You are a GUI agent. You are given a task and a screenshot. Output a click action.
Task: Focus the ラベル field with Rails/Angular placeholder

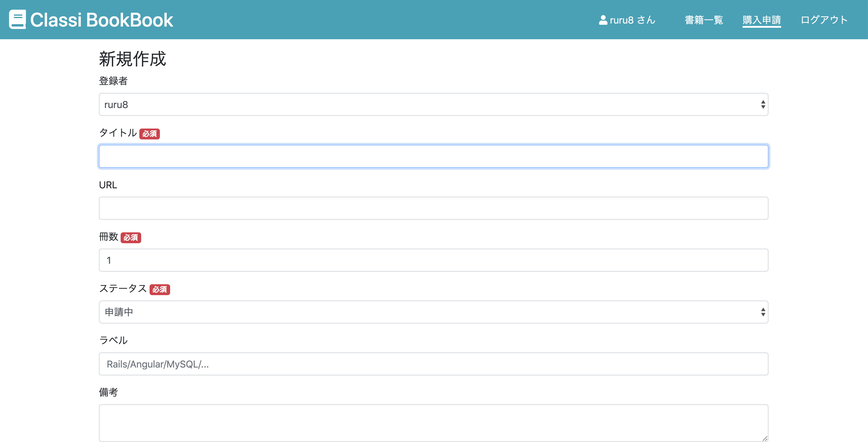pyautogui.click(x=433, y=364)
